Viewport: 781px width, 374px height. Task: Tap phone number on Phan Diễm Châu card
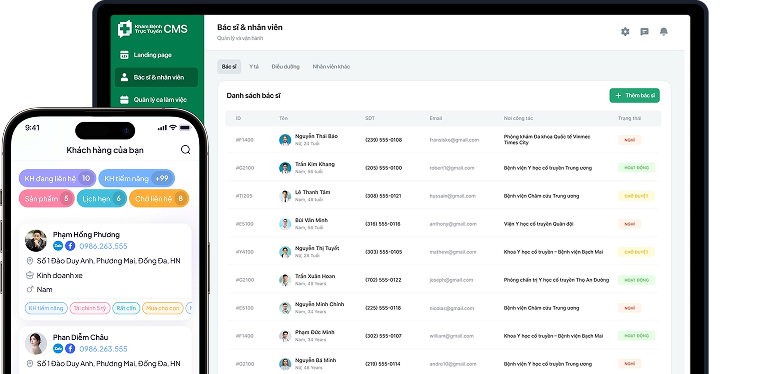pos(103,349)
